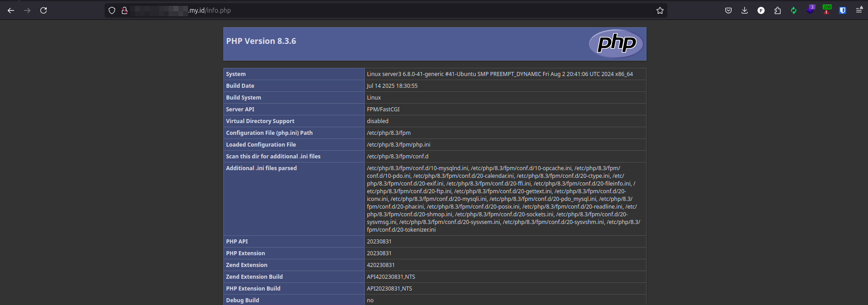The width and height of the screenshot is (868, 305).
Task: Click the PHP Extension label
Action: [x=246, y=253]
